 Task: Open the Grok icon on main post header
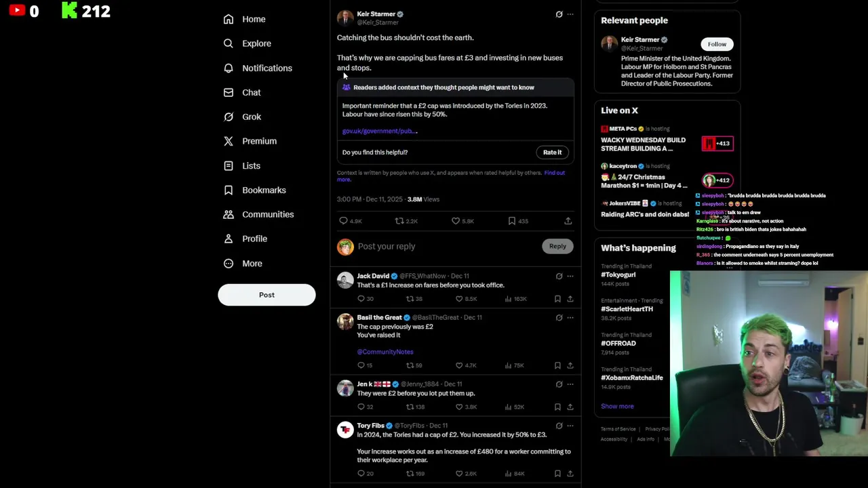coord(559,14)
